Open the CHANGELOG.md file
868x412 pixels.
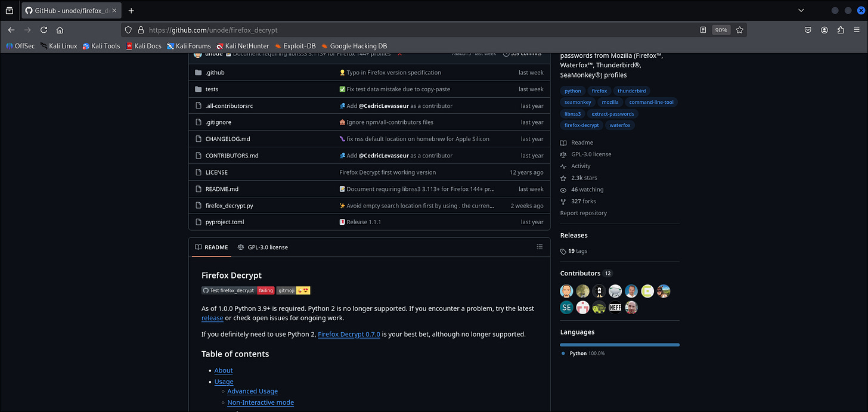(228, 139)
